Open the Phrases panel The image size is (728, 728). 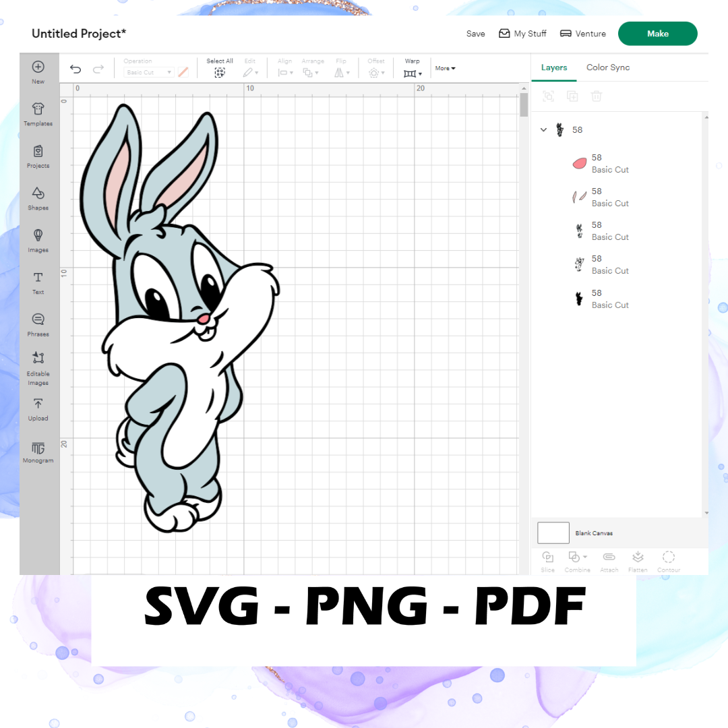(x=38, y=324)
